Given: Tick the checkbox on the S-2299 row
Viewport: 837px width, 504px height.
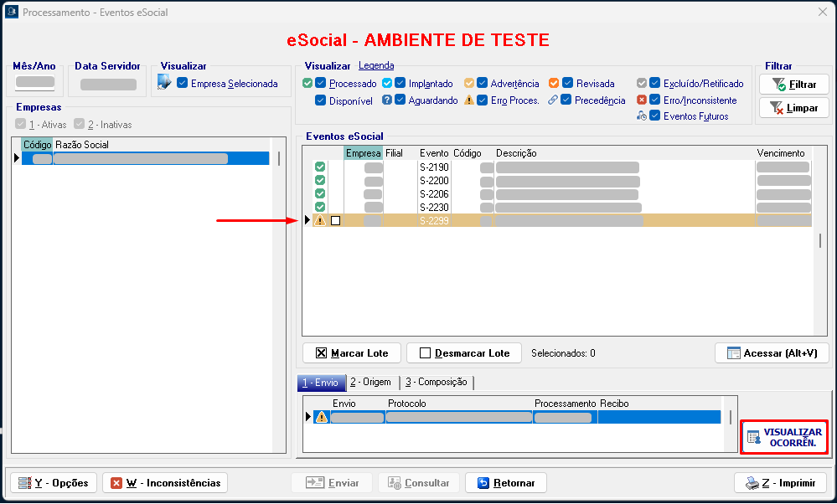Looking at the screenshot, I should pyautogui.click(x=336, y=221).
